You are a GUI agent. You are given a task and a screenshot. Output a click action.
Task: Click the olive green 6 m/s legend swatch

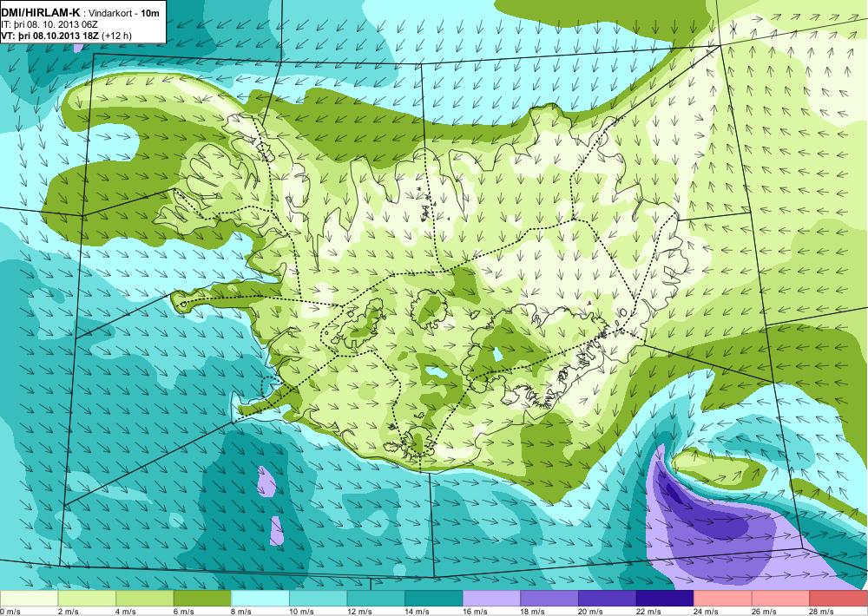pyautogui.click(x=202, y=599)
